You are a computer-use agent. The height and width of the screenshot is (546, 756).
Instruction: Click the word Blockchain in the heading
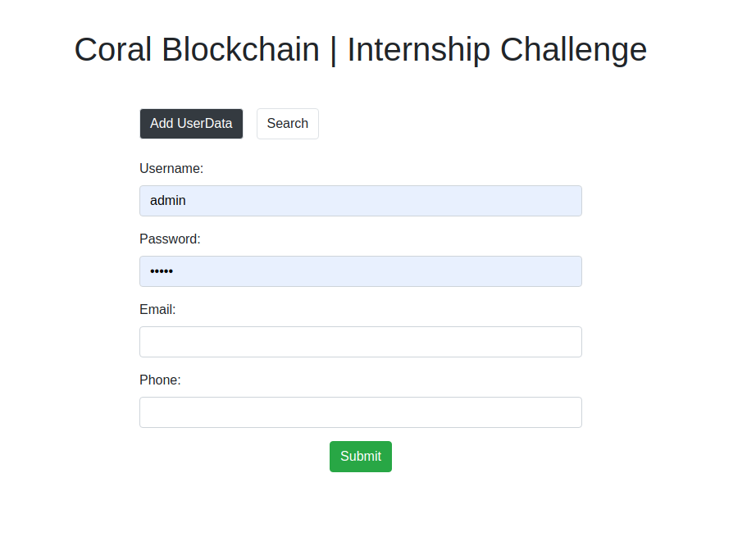[240, 50]
